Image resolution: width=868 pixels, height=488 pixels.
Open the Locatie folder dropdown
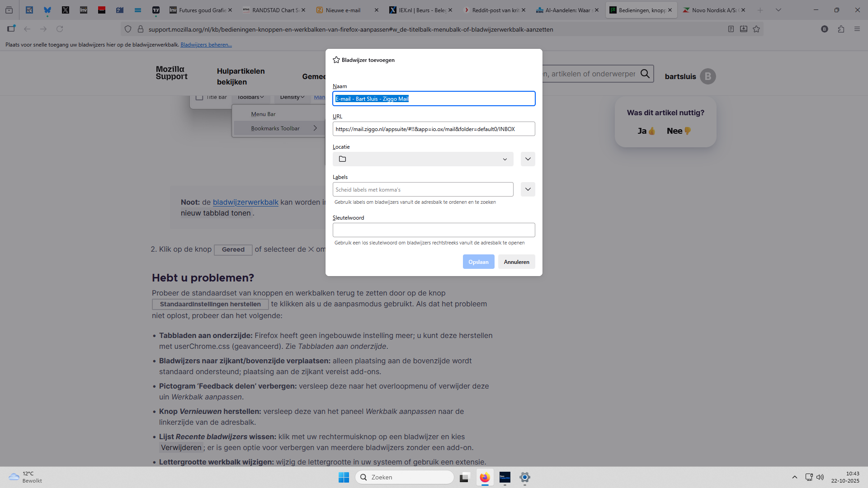point(423,159)
